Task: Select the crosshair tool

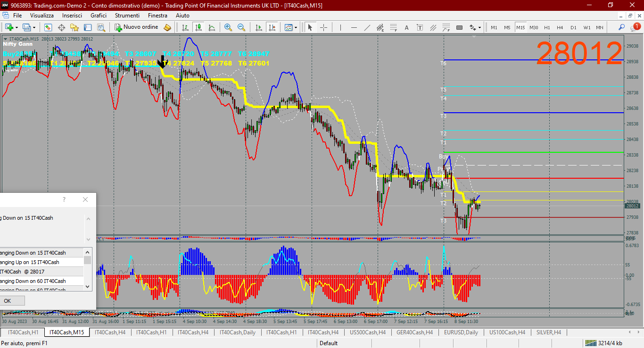Action: 323,27
